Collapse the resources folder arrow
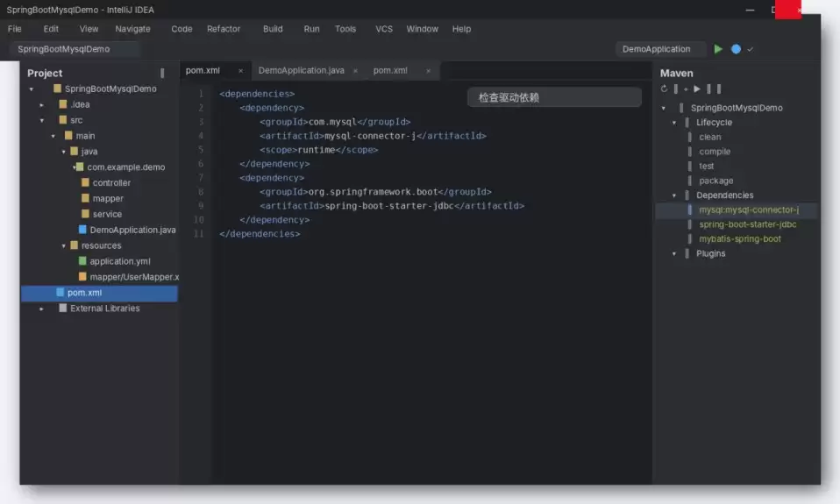The width and height of the screenshot is (840, 504). click(64, 245)
